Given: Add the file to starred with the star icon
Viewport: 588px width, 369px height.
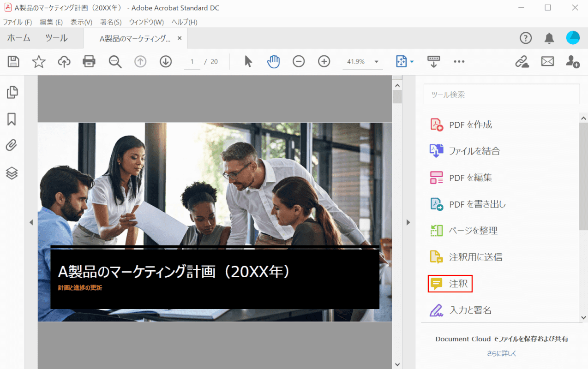Looking at the screenshot, I should click(39, 61).
